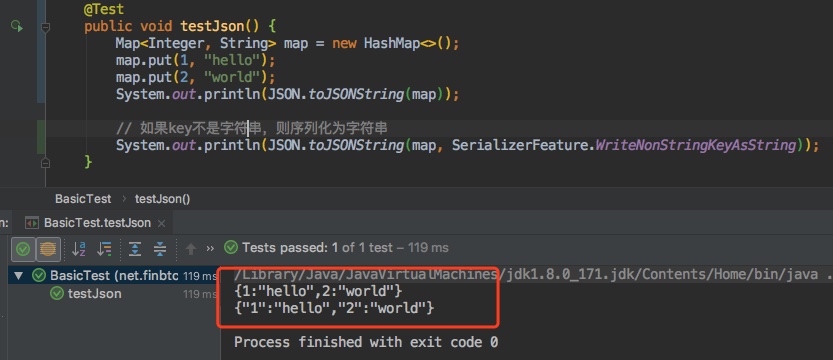Click the run configuration icon on BasicTest.testJson tab
Image resolution: width=833 pixels, height=360 pixels.
tap(32, 223)
